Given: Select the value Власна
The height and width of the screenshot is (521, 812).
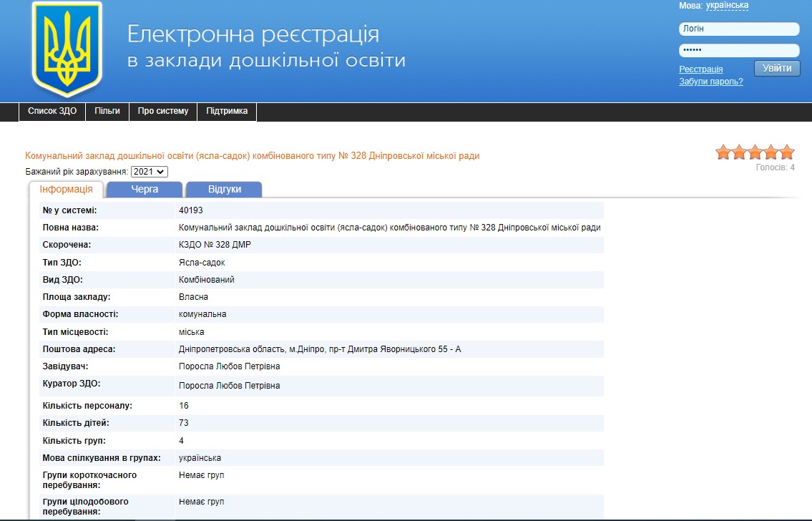Looking at the screenshot, I should point(193,297).
